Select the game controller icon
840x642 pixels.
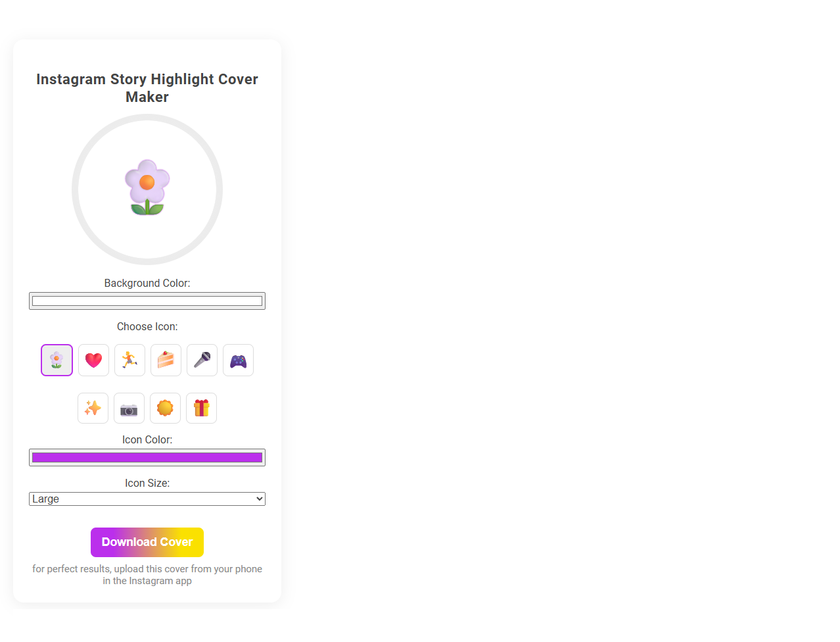coord(238,360)
